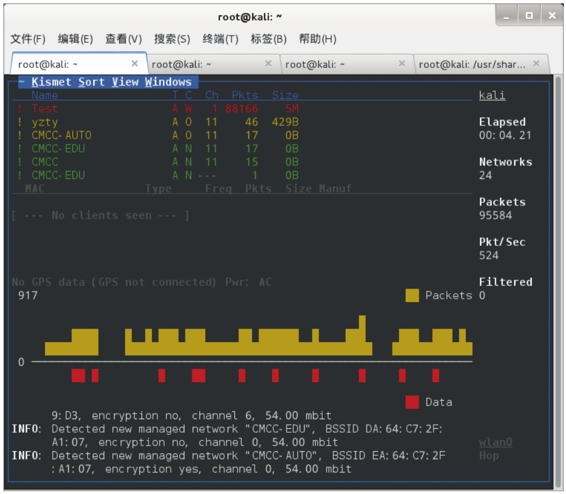566x494 pixels.
Task: Click the Manuf column header
Action: 335,188
